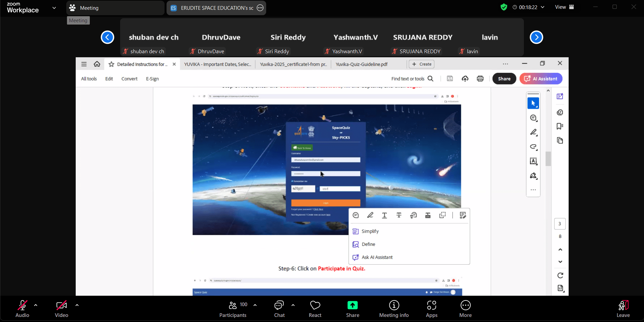Viewport: 644px width, 322px height.
Task: Unmute microphone with the Audio button
Action: tap(22, 309)
